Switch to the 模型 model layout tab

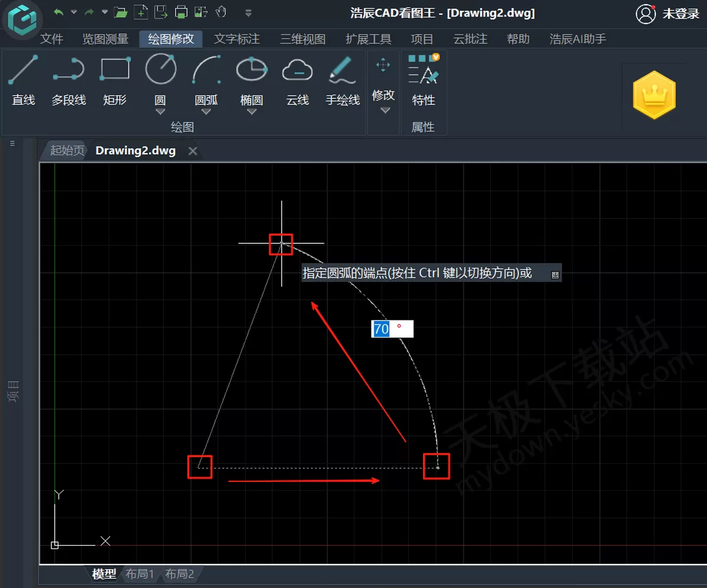pyautogui.click(x=104, y=574)
